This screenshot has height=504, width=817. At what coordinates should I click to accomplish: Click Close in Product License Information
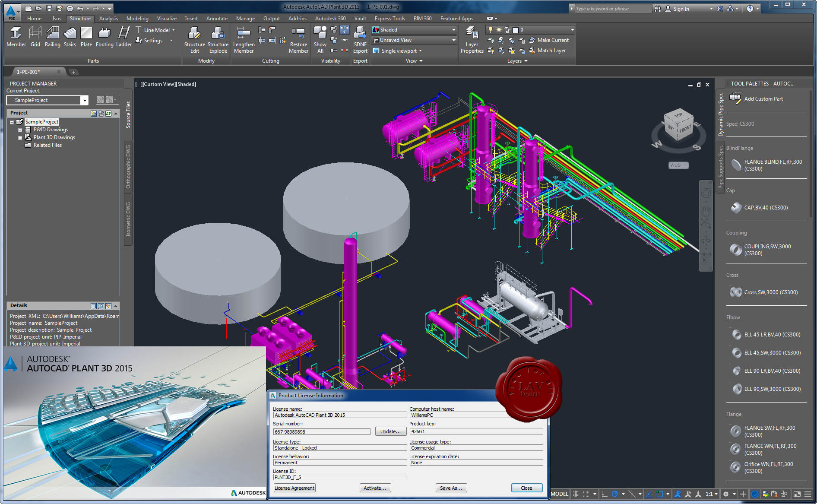point(526,488)
